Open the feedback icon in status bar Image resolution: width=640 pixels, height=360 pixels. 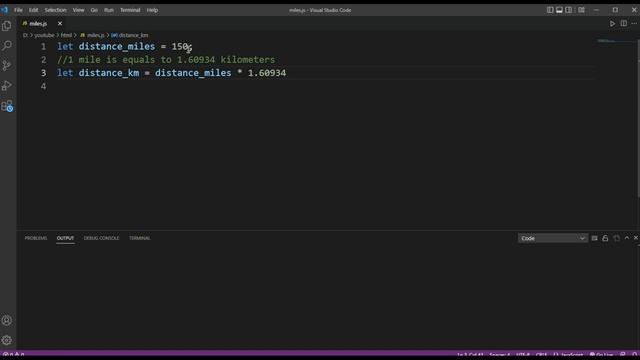623,355
